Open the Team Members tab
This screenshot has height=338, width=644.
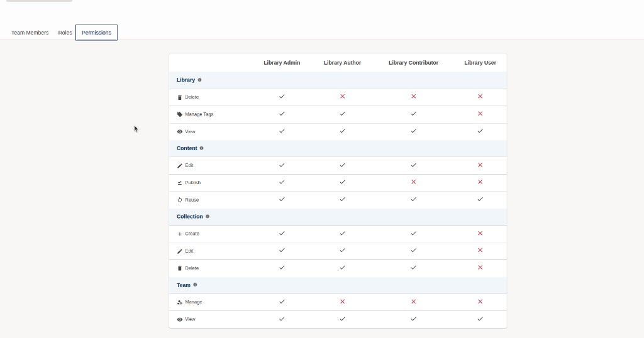tap(30, 33)
